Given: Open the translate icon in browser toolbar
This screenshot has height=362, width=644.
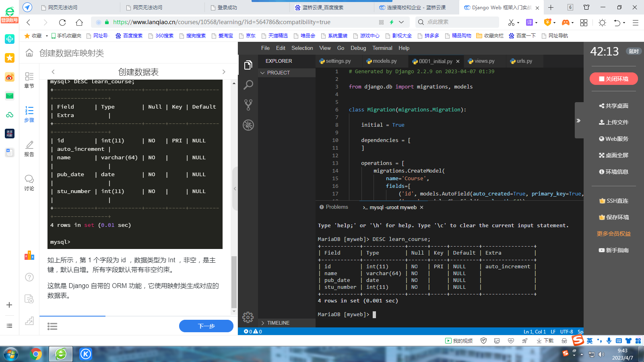Looking at the screenshot, I should [529, 23].
